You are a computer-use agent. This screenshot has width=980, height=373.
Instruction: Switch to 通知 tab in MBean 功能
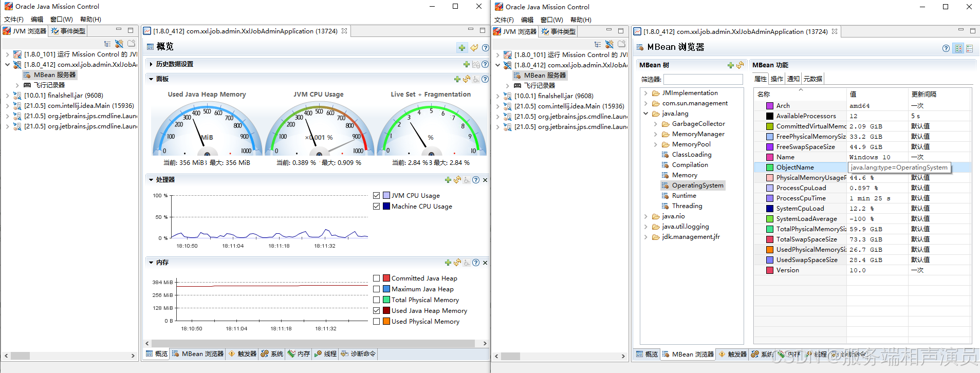coord(793,79)
